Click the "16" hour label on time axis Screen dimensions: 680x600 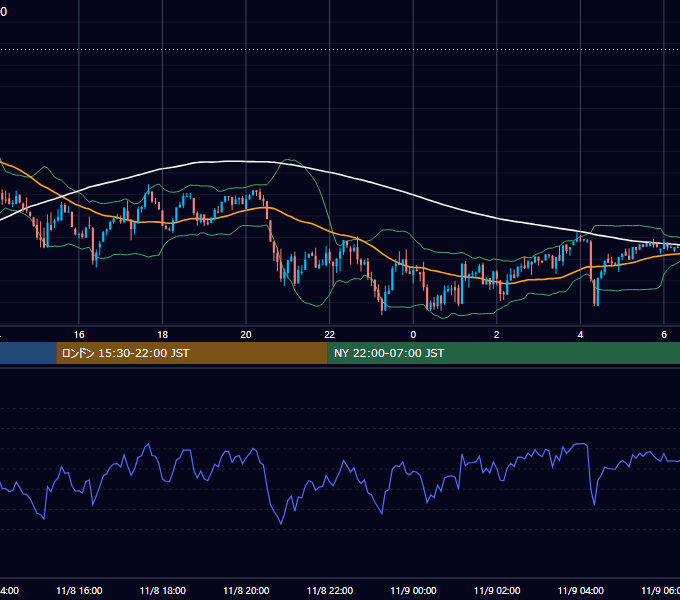[79, 335]
